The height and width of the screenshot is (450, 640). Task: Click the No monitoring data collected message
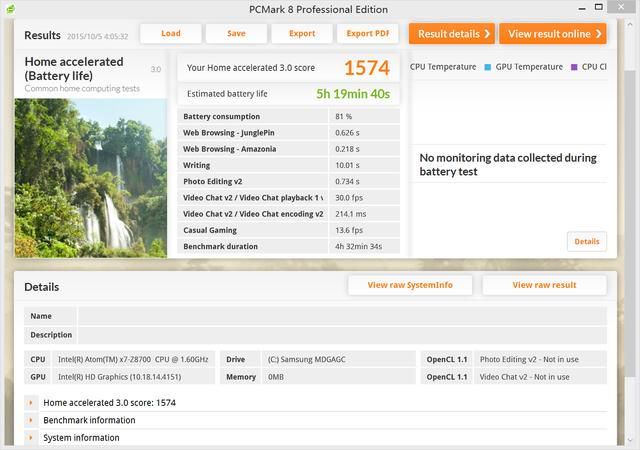pyautogui.click(x=508, y=165)
